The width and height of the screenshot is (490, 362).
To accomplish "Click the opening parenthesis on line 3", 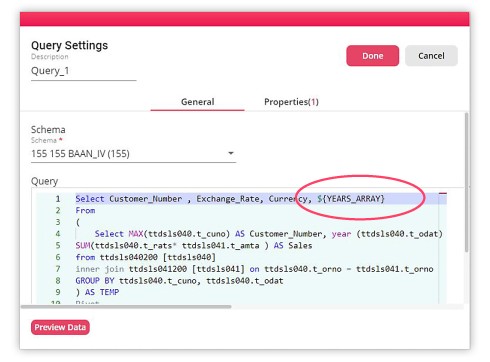I will (78, 222).
